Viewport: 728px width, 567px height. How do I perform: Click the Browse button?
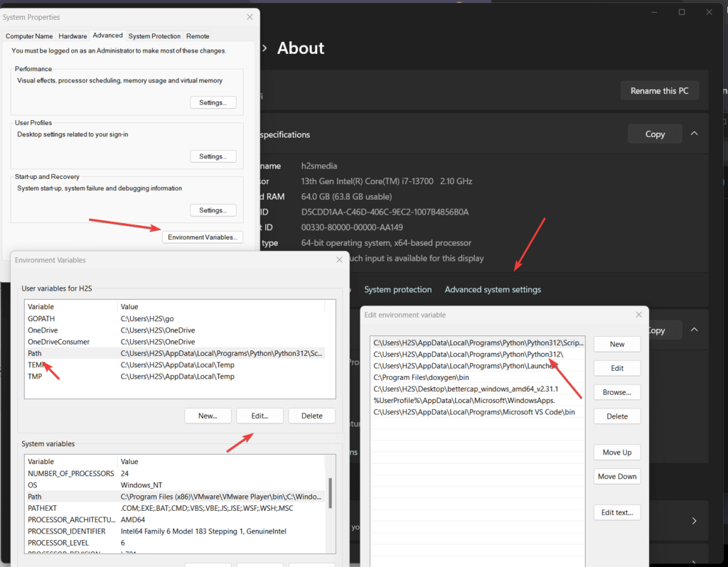pos(616,392)
